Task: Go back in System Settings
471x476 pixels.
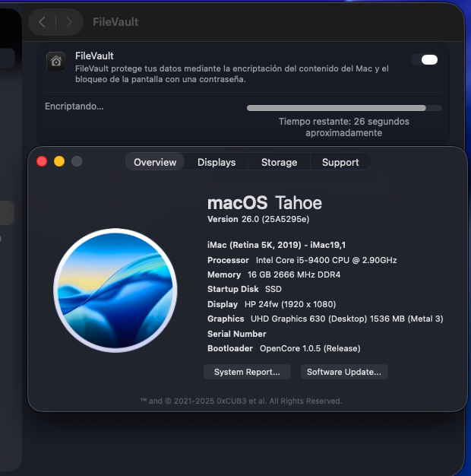Action: click(x=42, y=22)
